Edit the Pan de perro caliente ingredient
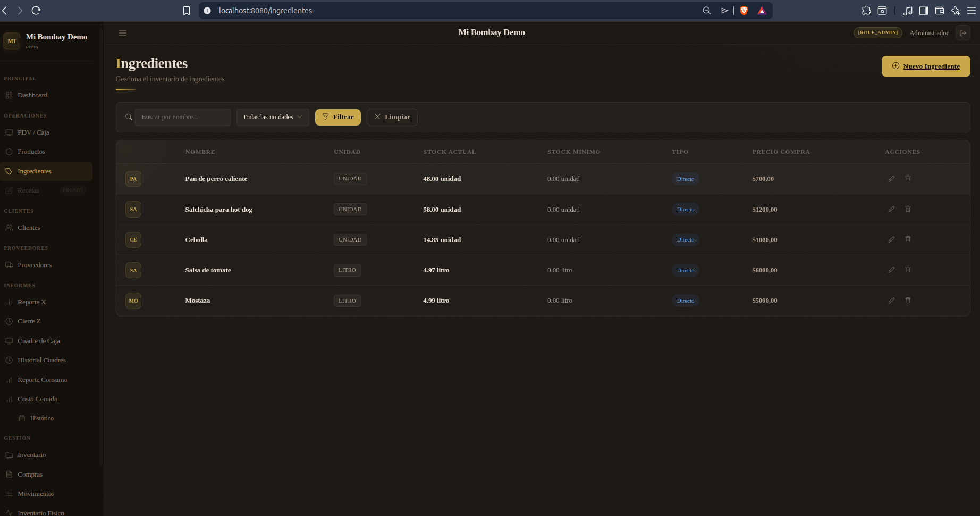 click(x=891, y=179)
